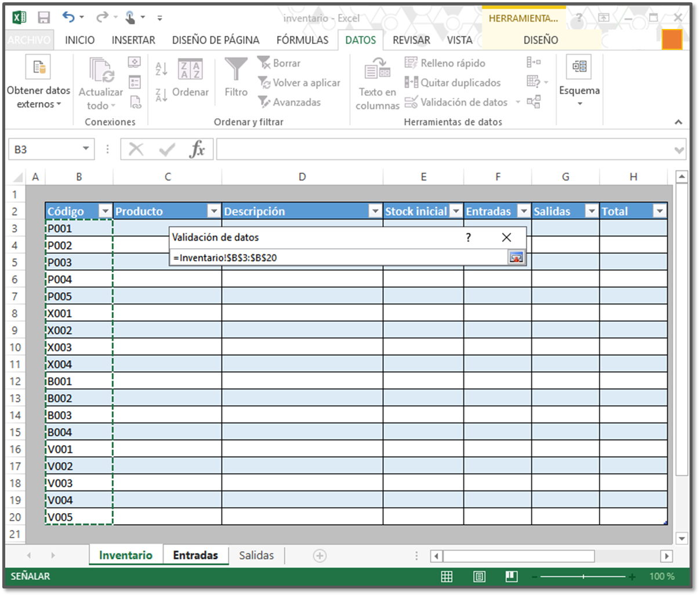
Task: Switch to the FÓRMULAS ribbon tab
Action: click(x=302, y=40)
